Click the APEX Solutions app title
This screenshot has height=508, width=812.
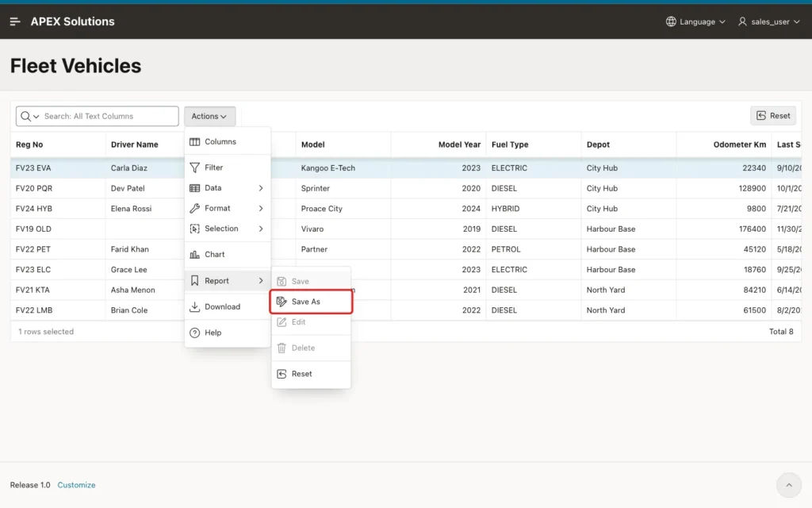(x=72, y=21)
